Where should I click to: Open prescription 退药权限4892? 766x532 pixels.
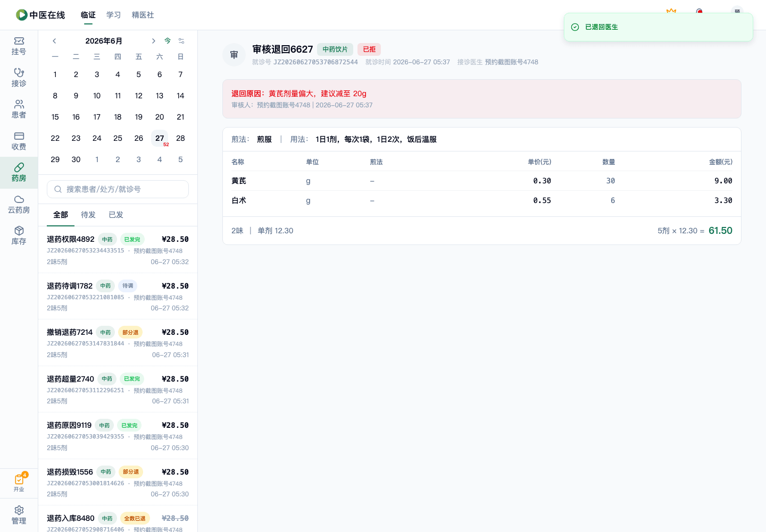click(118, 250)
